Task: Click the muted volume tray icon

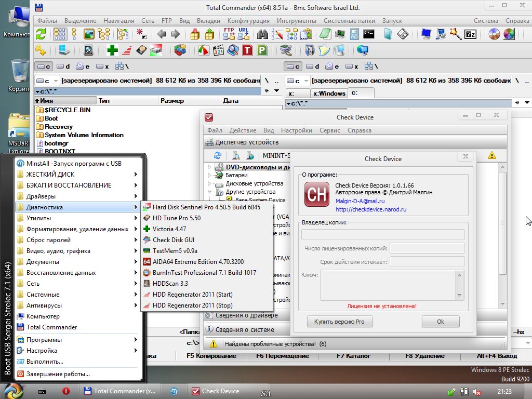Action: (476, 392)
